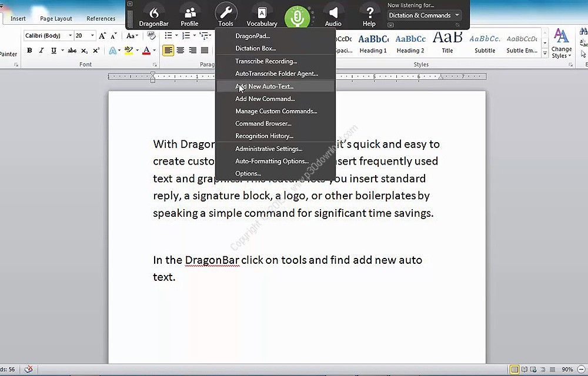Open the Change Case Aa dropdown
588x376 pixels.
132,36
